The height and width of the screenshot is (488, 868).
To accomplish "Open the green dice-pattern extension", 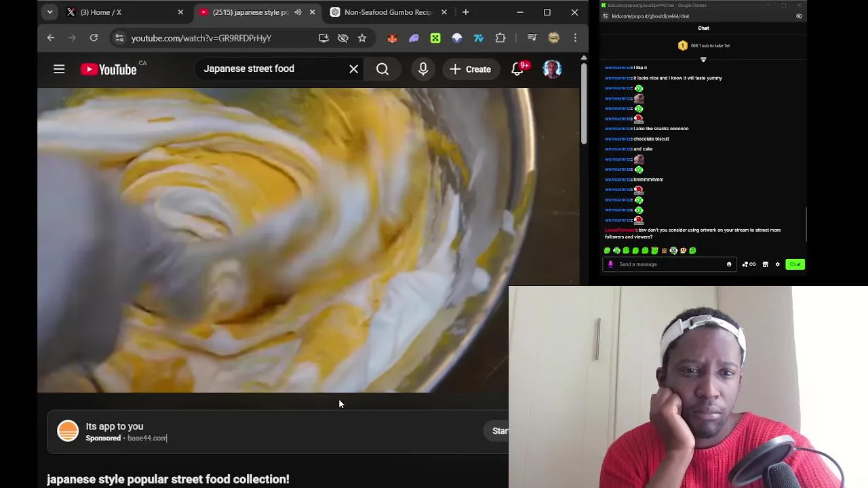I will [x=435, y=38].
